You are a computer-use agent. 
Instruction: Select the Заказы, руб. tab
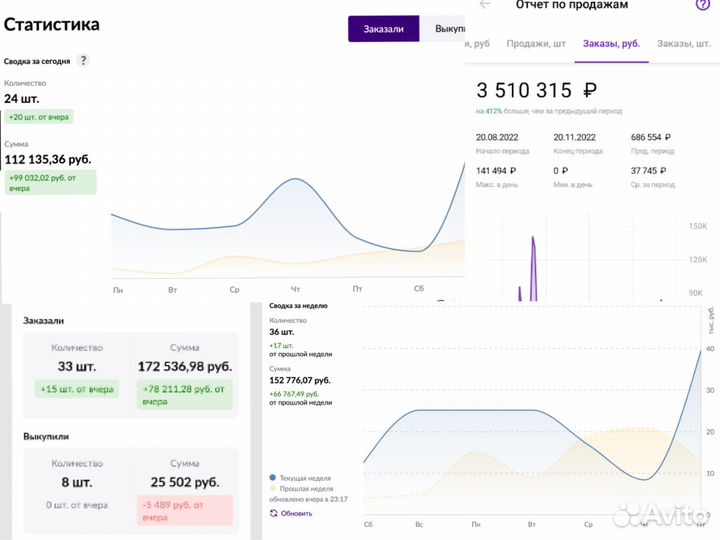pos(611,43)
